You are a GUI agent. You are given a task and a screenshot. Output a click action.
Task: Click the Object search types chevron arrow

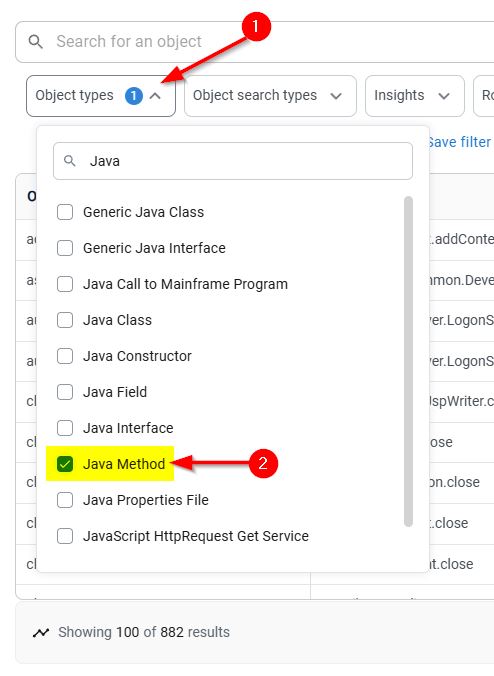[x=336, y=96]
